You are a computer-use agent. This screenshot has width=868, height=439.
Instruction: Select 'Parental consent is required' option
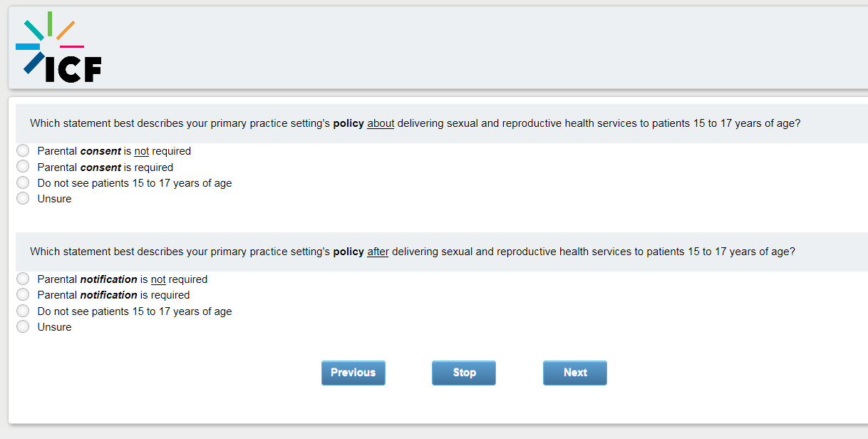coord(23,167)
